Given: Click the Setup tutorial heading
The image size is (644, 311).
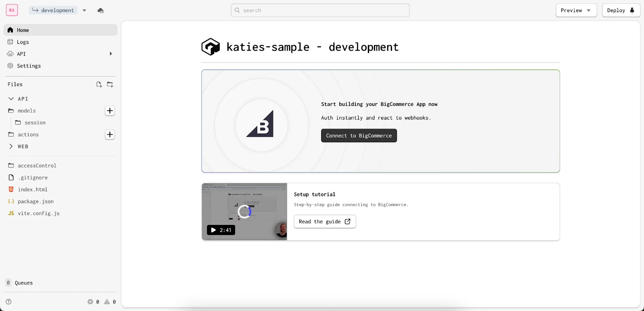Looking at the screenshot, I should [314, 194].
